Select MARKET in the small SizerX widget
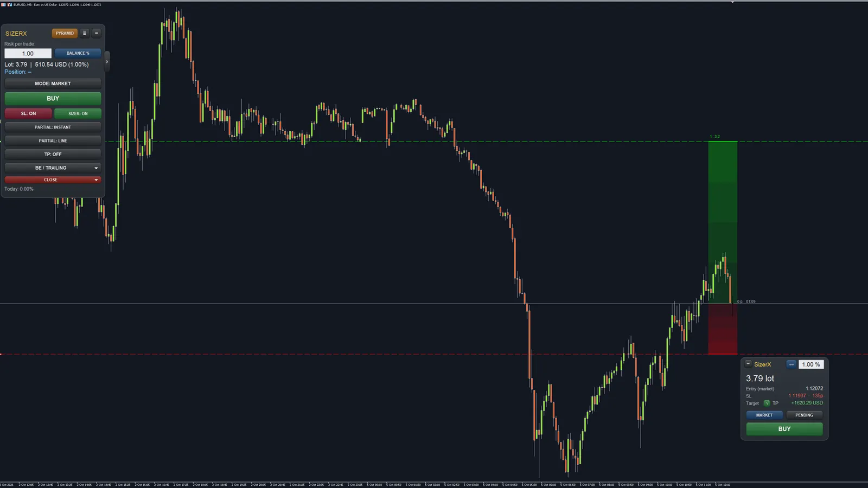The height and width of the screenshot is (488, 868). (764, 415)
